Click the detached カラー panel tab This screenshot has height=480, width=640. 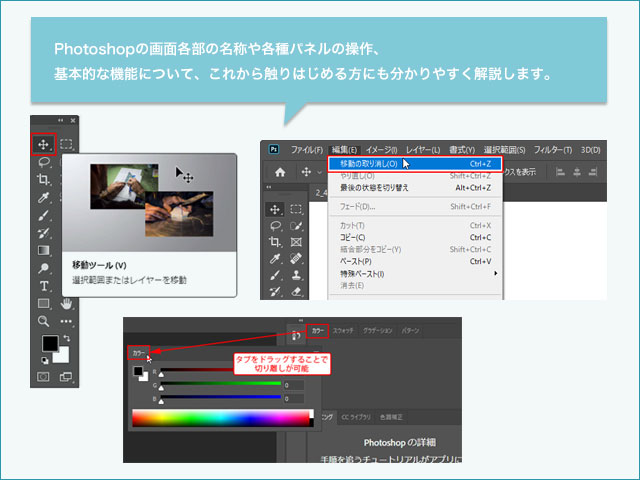tap(139, 353)
